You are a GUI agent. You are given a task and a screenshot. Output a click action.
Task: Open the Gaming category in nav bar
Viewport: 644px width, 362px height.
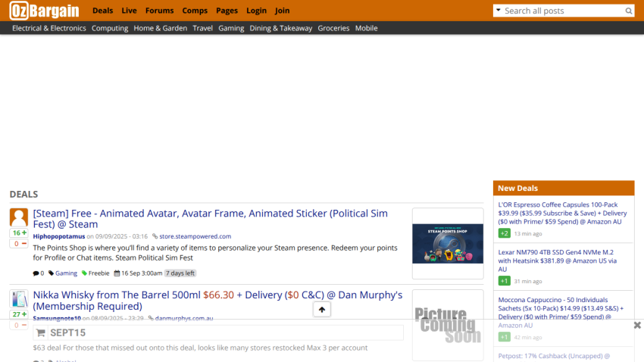231,28
